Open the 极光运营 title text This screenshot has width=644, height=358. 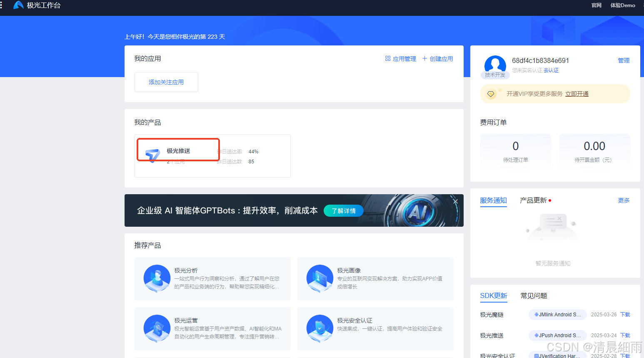(186, 320)
